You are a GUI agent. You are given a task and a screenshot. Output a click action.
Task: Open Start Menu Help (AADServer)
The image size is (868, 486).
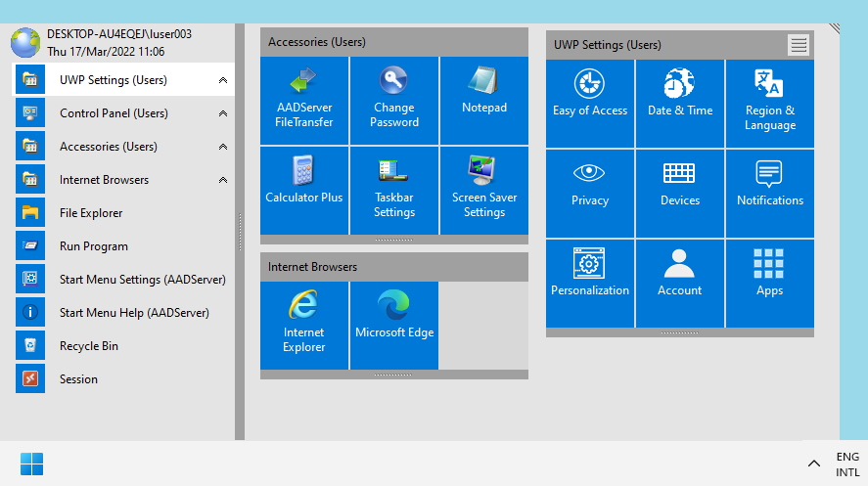tap(134, 313)
